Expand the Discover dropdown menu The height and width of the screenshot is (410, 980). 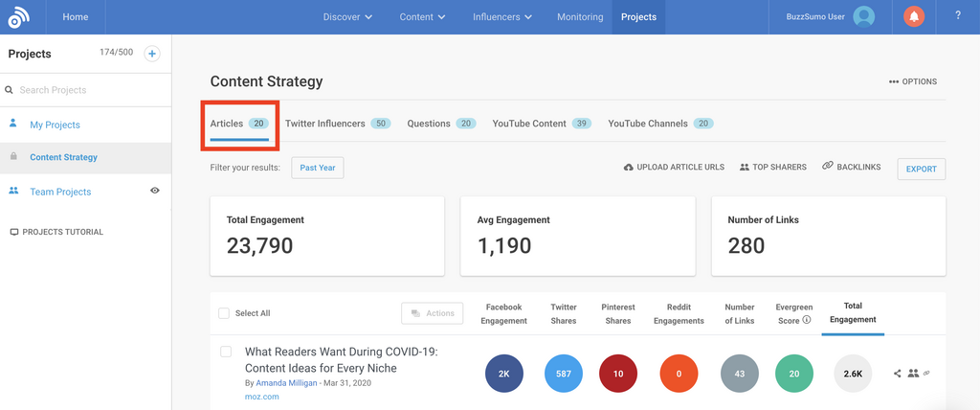point(347,17)
